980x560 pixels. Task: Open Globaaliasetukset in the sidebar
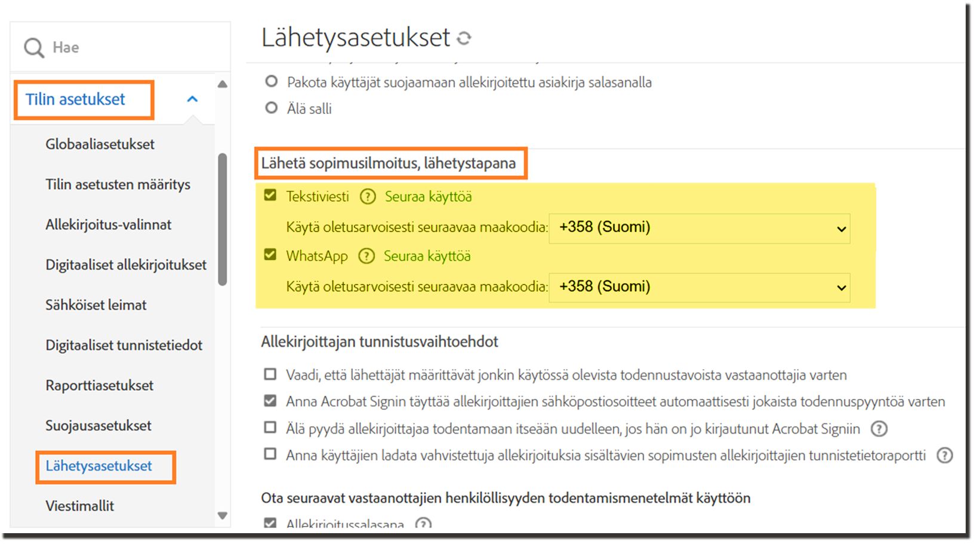pos(100,144)
